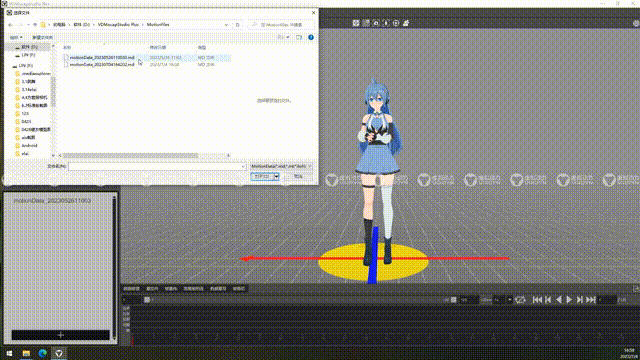Click 软件 (D:) in the address breadcrumb
This screenshot has height=360, width=640.
[x=82, y=25]
